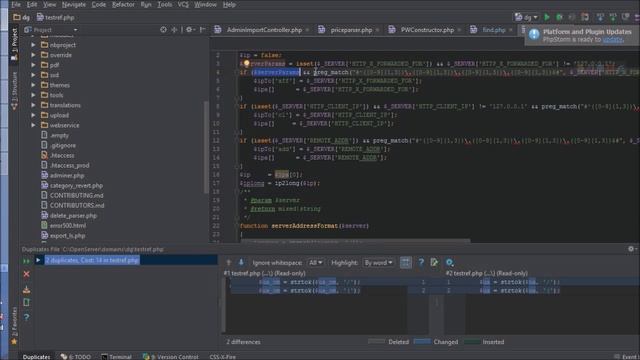Switch to priceparser.php editor tab
Image resolution: width=640 pixels, height=360 pixels.
[x=351, y=30]
